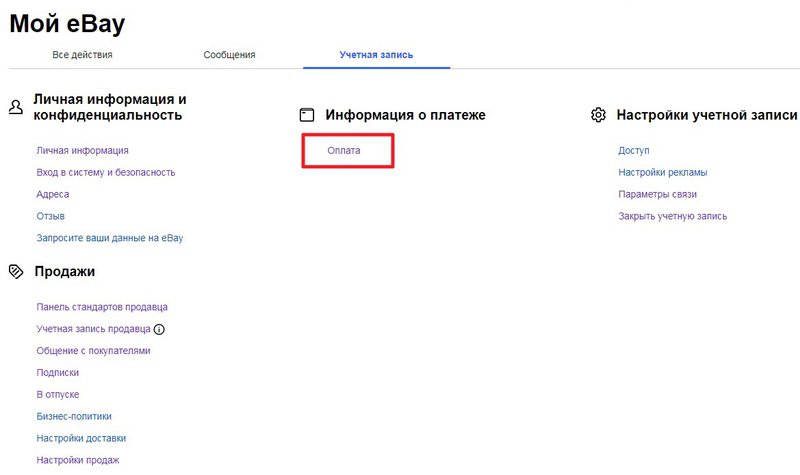800x475 pixels.
Task: Open the Доступ settings link
Action: tap(634, 151)
